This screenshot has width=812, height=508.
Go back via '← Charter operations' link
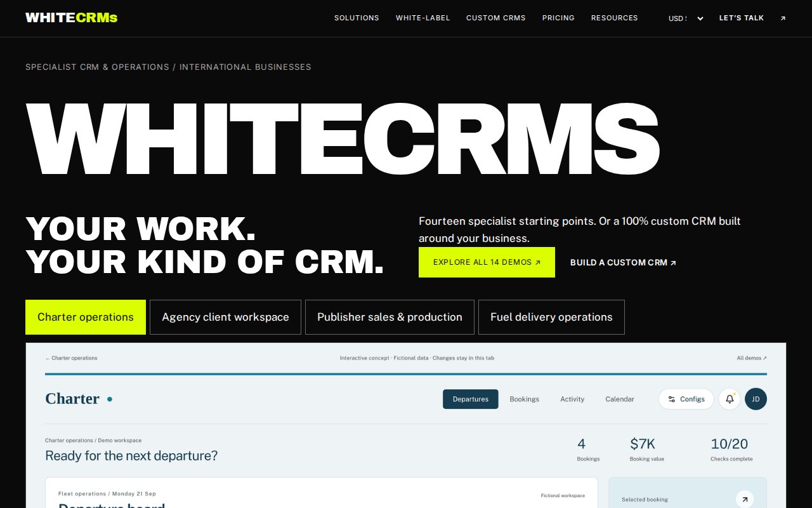click(71, 358)
